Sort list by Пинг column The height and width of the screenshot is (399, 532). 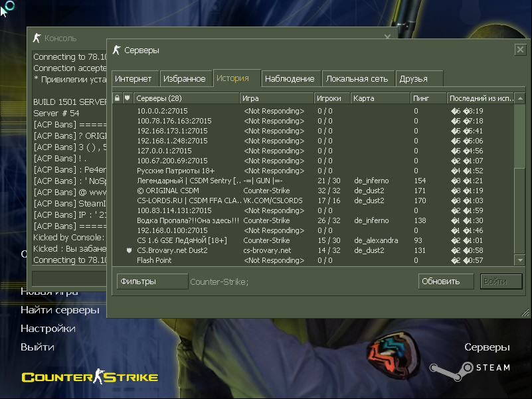(428, 98)
